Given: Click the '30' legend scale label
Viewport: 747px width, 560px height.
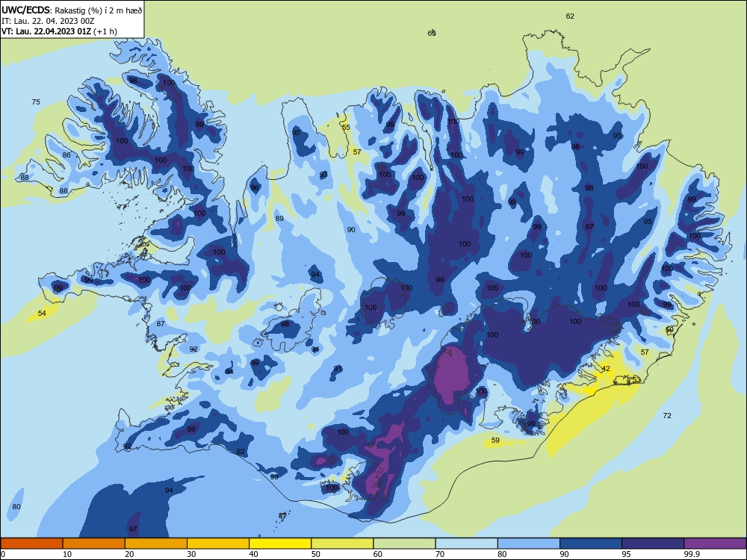Looking at the screenshot, I should pos(191,554).
